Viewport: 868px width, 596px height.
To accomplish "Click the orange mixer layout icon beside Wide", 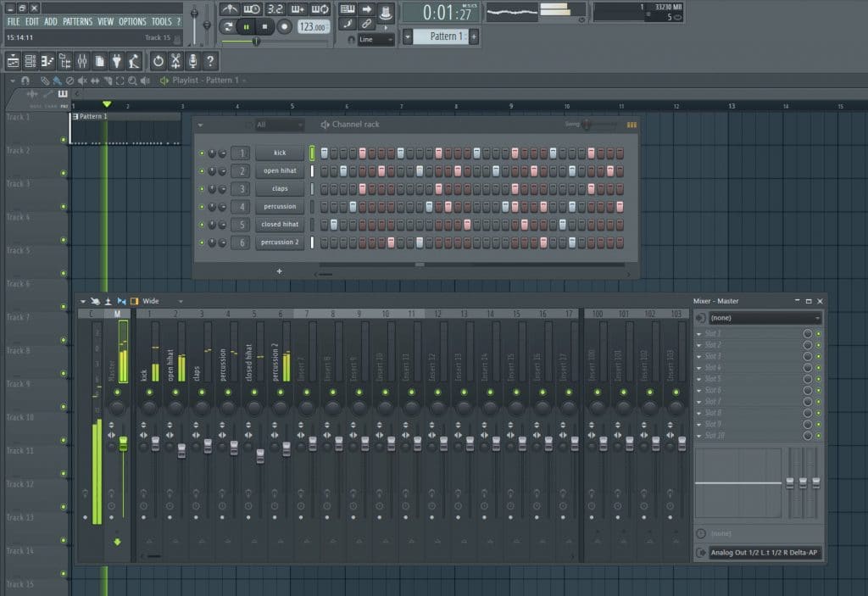I will (135, 301).
